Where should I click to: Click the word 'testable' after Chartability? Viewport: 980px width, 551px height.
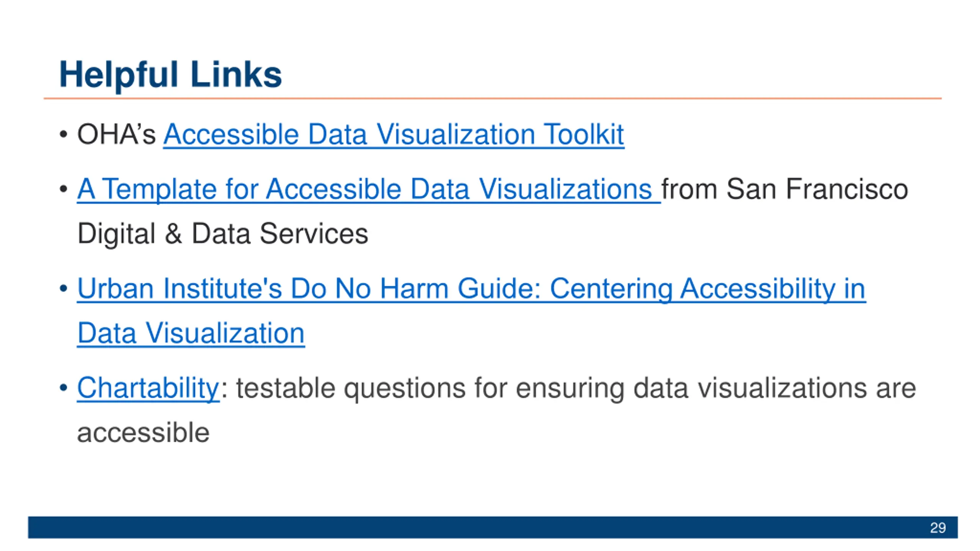(x=285, y=388)
